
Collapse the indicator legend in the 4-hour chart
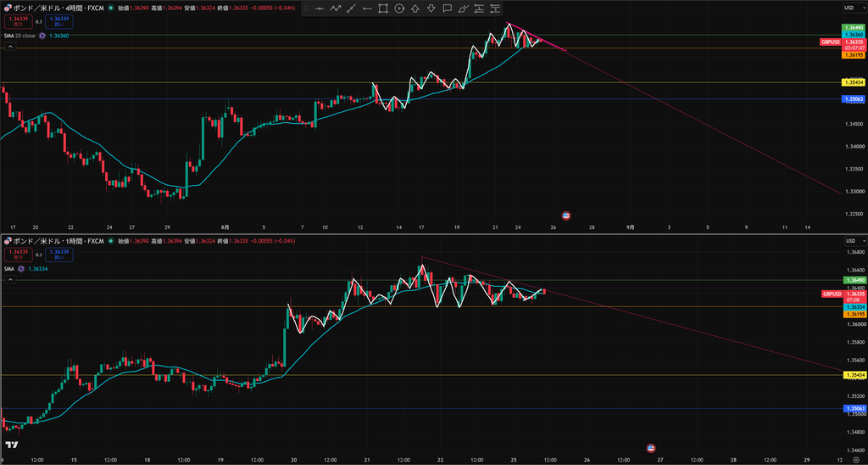coord(10,48)
